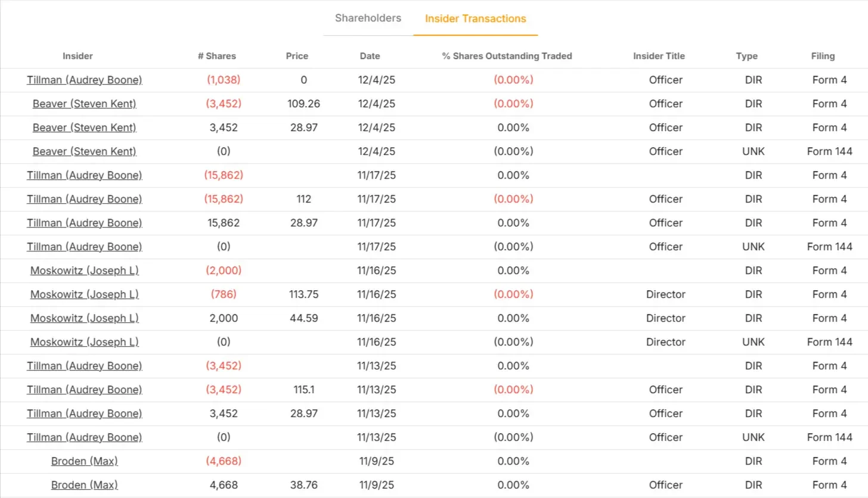Viewport: 868px width, 498px height.
Task: Open Moskowitz (Joseph L) from the 113.75 price row
Action: (84, 294)
